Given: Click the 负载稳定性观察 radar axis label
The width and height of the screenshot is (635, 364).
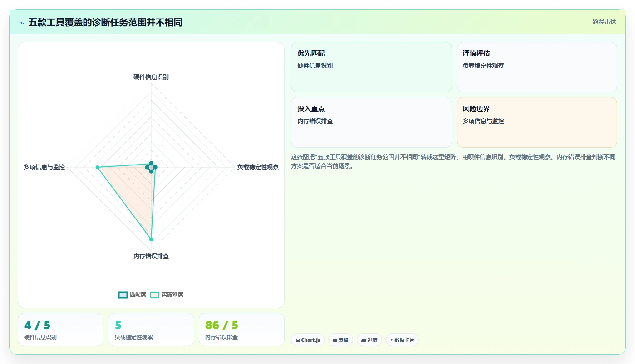Looking at the screenshot, I should click(x=258, y=167).
